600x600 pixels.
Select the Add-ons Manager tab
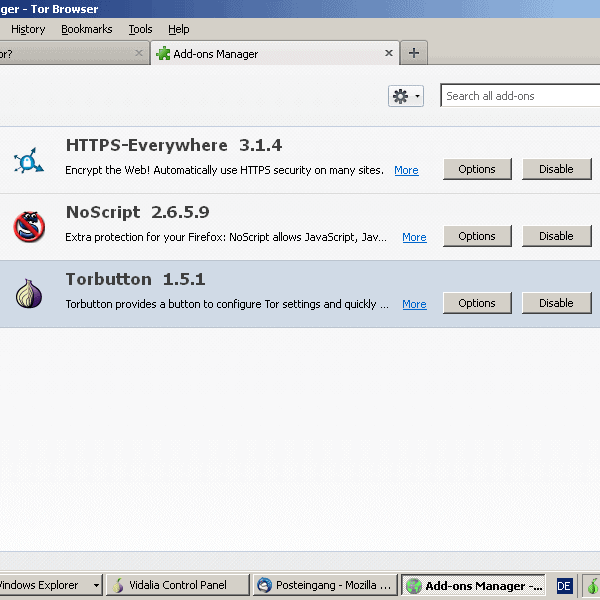coord(275,54)
